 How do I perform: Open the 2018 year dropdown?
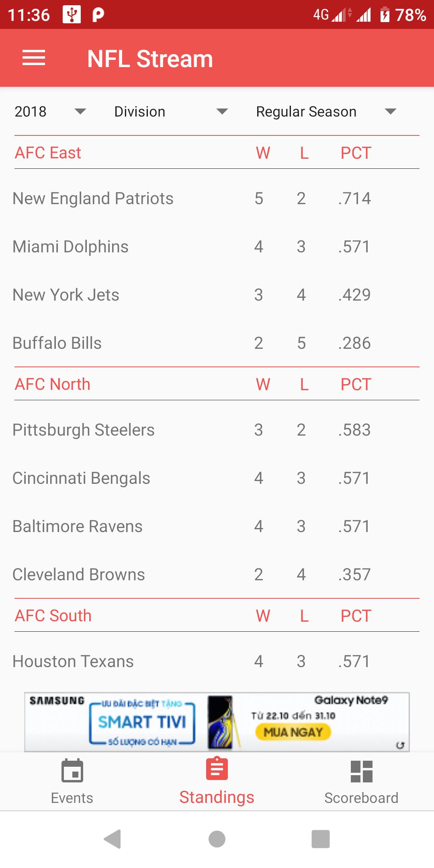click(50, 111)
